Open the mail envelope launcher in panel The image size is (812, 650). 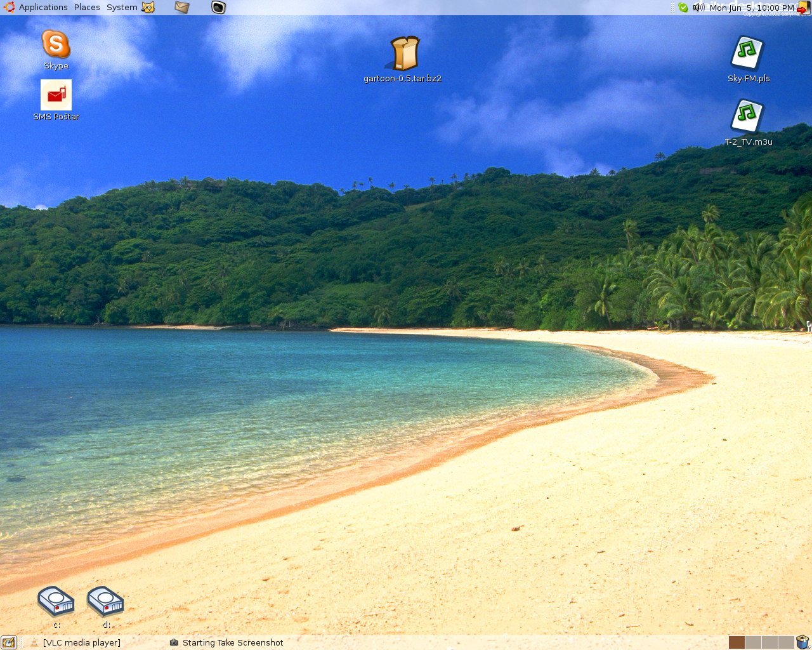[x=182, y=8]
